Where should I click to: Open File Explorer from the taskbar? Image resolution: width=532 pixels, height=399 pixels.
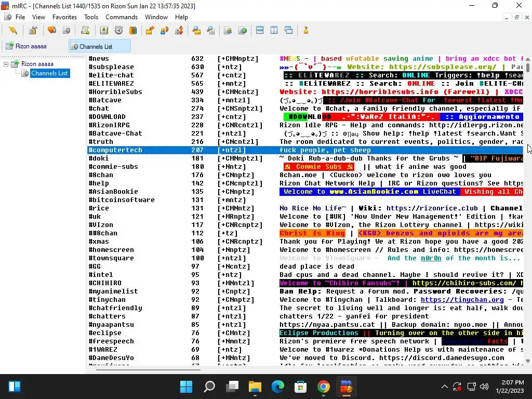coord(255,387)
